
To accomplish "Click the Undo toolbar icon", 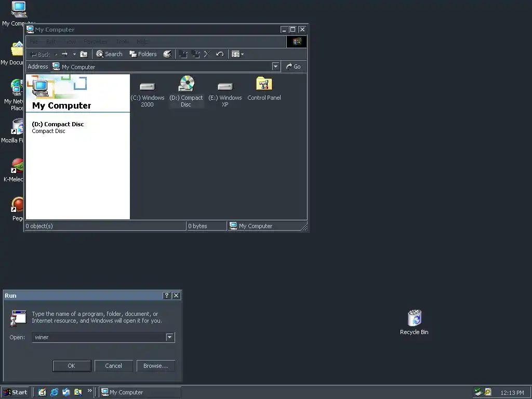I will [220, 54].
